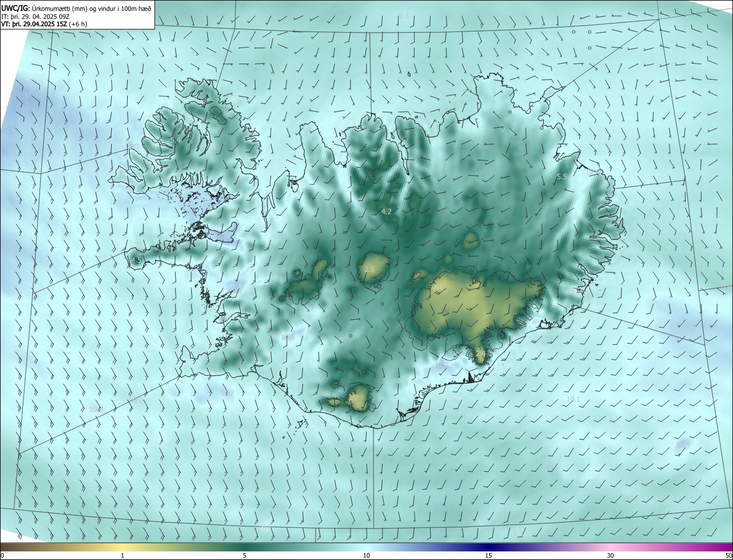
Task: Click the 10.8 value label in southwest Iceland
Action: coord(287,337)
